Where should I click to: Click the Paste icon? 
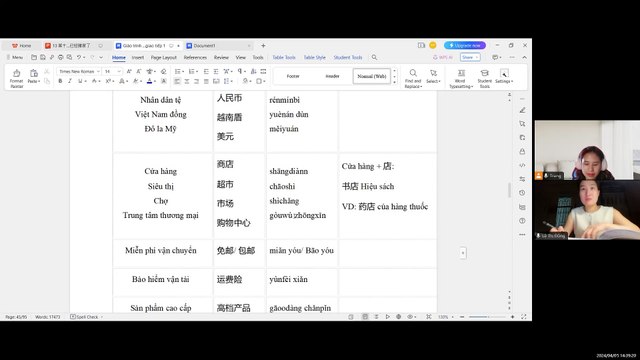pos(33,73)
